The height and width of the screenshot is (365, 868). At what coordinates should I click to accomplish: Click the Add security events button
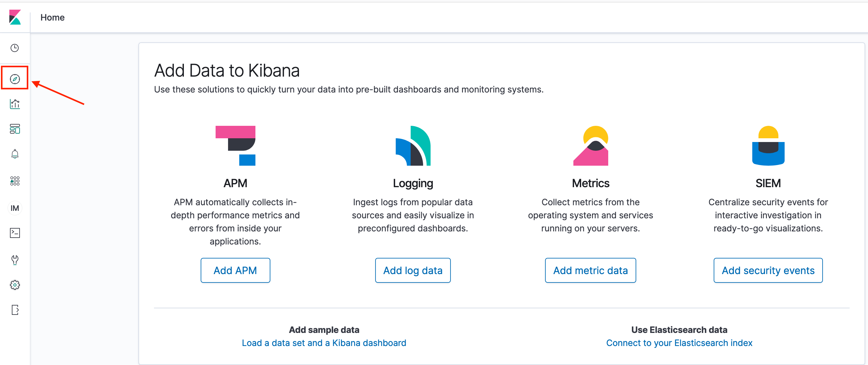coord(768,270)
